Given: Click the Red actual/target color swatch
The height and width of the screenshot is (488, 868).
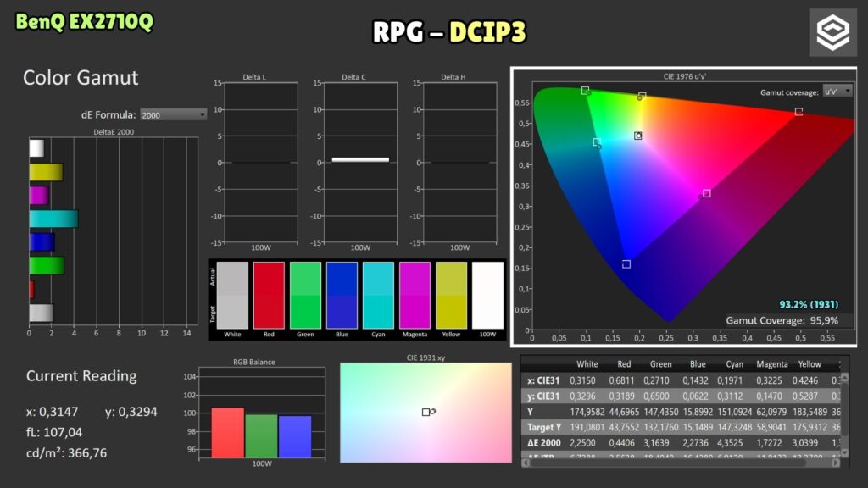Looking at the screenshot, I should [x=269, y=296].
